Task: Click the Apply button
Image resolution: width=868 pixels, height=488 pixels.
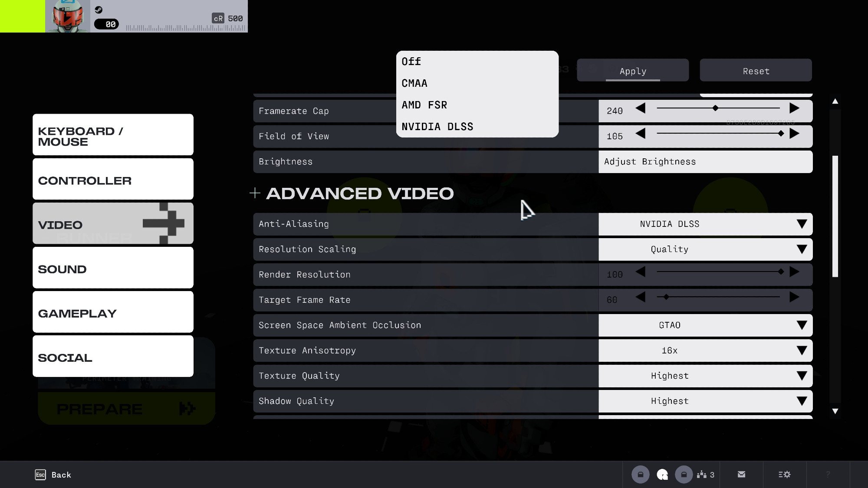Action: coord(633,70)
